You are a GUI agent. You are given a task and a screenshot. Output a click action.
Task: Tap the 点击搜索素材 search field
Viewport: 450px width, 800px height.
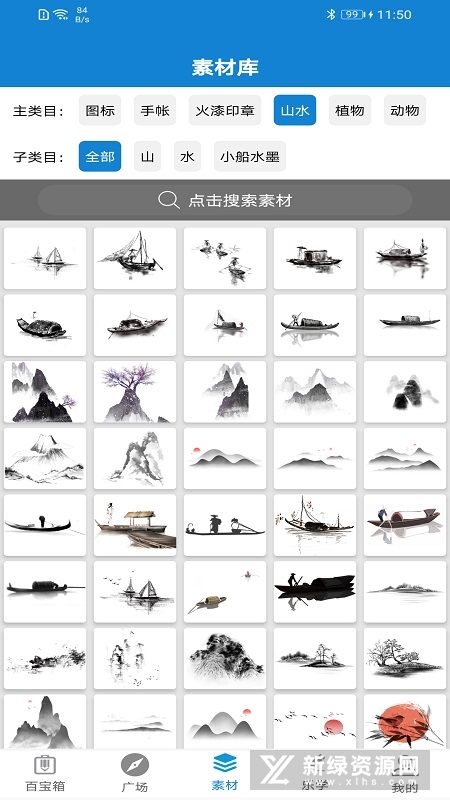coord(225,200)
